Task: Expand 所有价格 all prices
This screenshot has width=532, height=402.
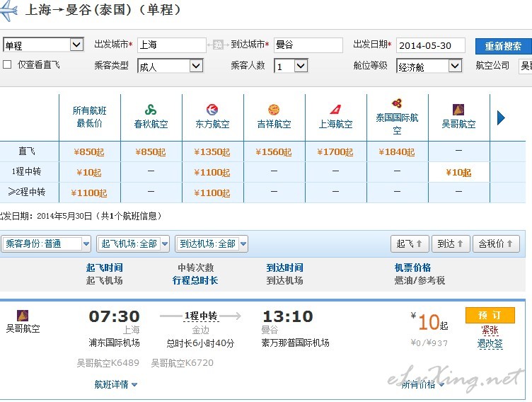Action: [x=423, y=384]
